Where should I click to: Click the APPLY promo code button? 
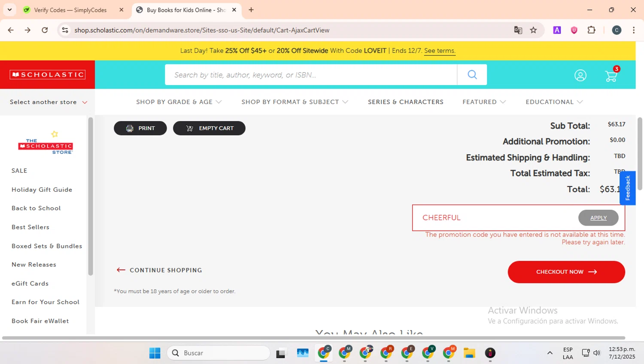tap(598, 218)
